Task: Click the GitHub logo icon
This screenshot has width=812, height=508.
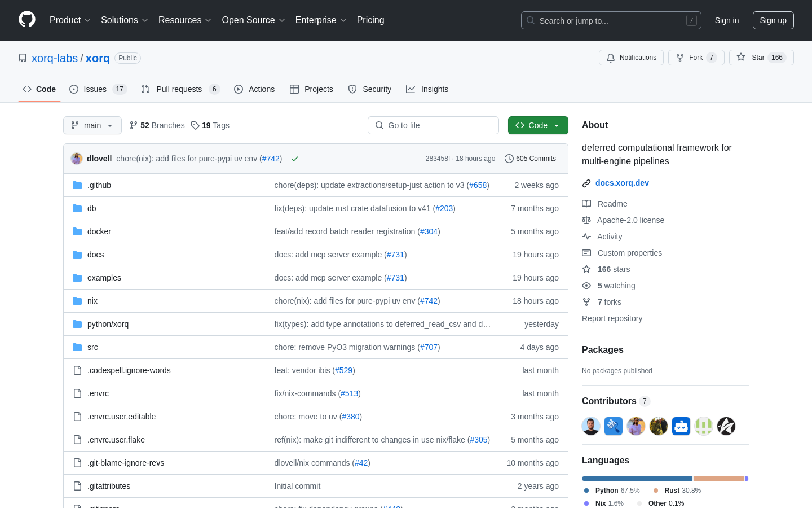Action: coord(27,20)
